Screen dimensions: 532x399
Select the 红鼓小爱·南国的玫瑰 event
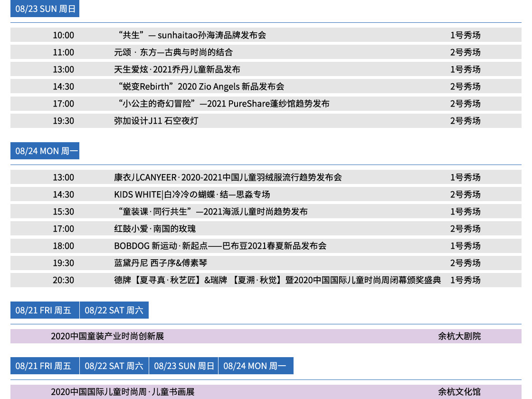click(155, 229)
